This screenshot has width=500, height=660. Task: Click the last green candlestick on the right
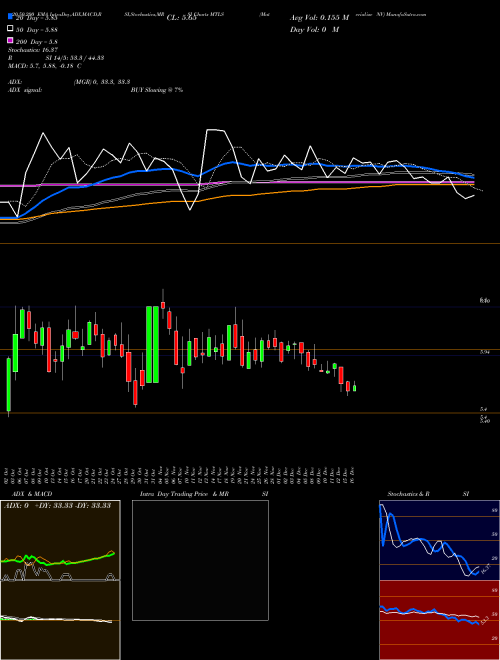tap(354, 388)
